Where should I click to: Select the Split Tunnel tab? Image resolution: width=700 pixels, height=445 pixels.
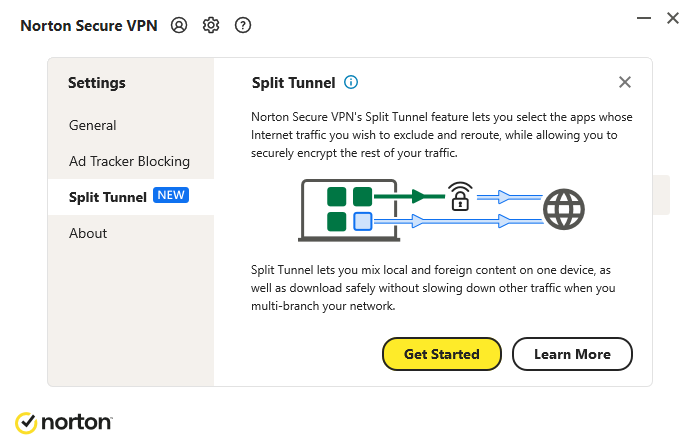[108, 197]
